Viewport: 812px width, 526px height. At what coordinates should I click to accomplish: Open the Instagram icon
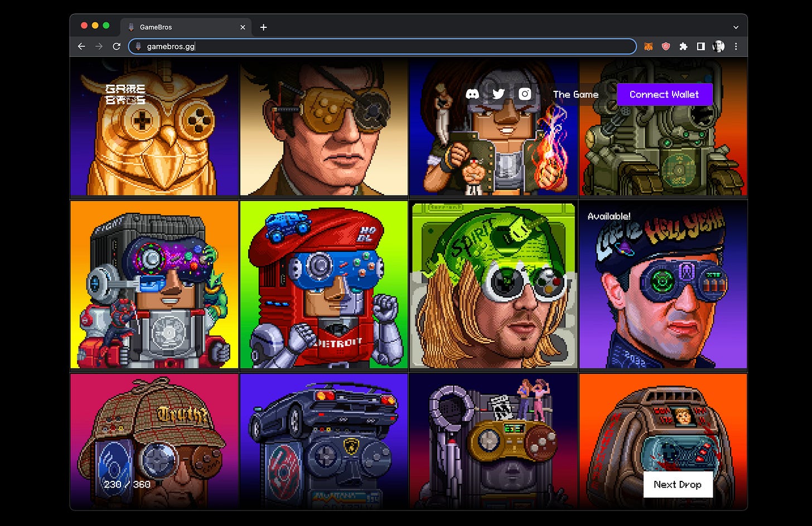525,94
